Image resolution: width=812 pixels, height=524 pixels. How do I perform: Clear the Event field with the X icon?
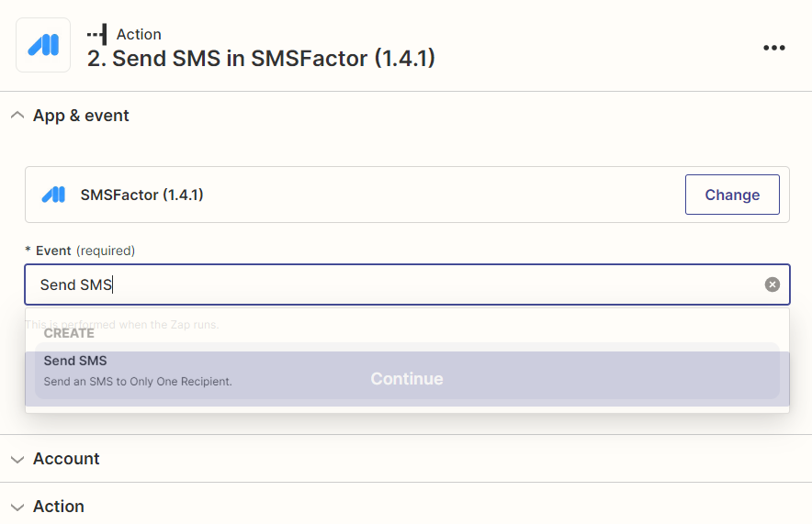[x=772, y=284]
